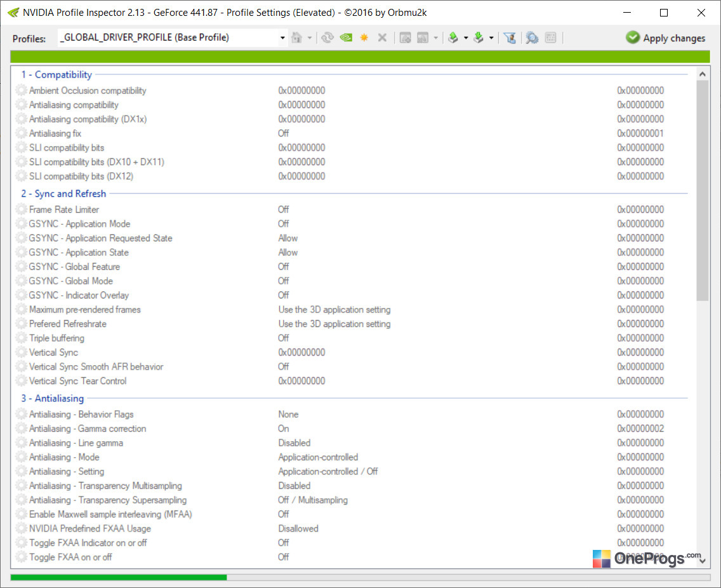
Task: Click the scan for modified profiles magnifier icon
Action: [x=532, y=37]
